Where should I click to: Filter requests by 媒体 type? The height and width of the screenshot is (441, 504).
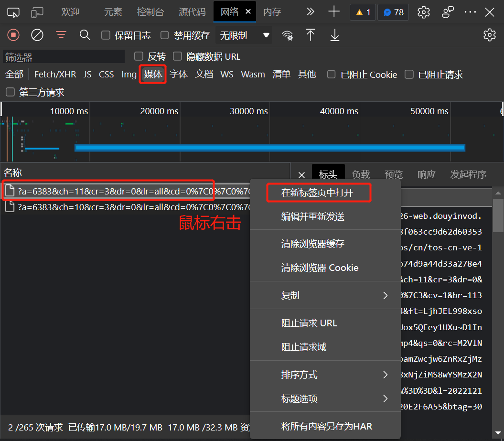pyautogui.click(x=153, y=75)
